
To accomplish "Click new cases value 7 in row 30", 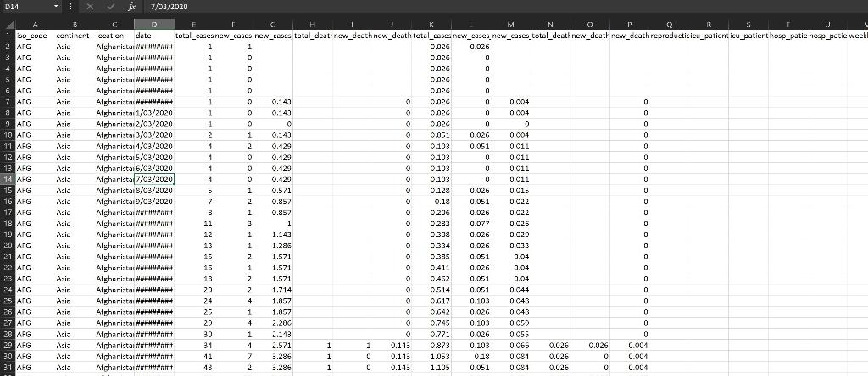I will coord(234,356).
